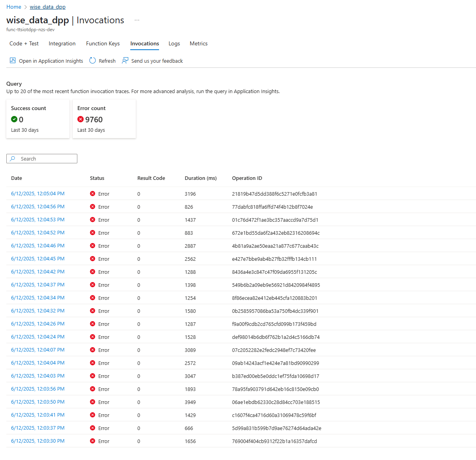Click the Success count card
This screenshot has height=460, width=476.
[x=38, y=119]
